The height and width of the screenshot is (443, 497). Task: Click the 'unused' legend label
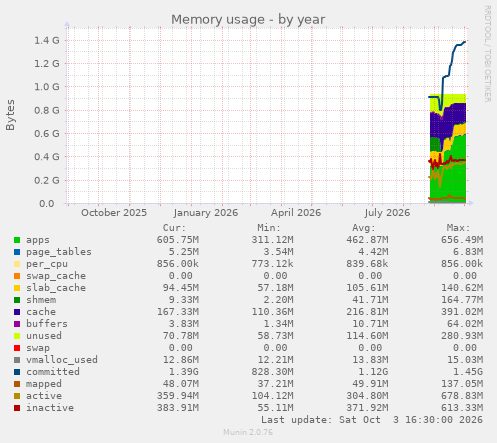click(44, 336)
